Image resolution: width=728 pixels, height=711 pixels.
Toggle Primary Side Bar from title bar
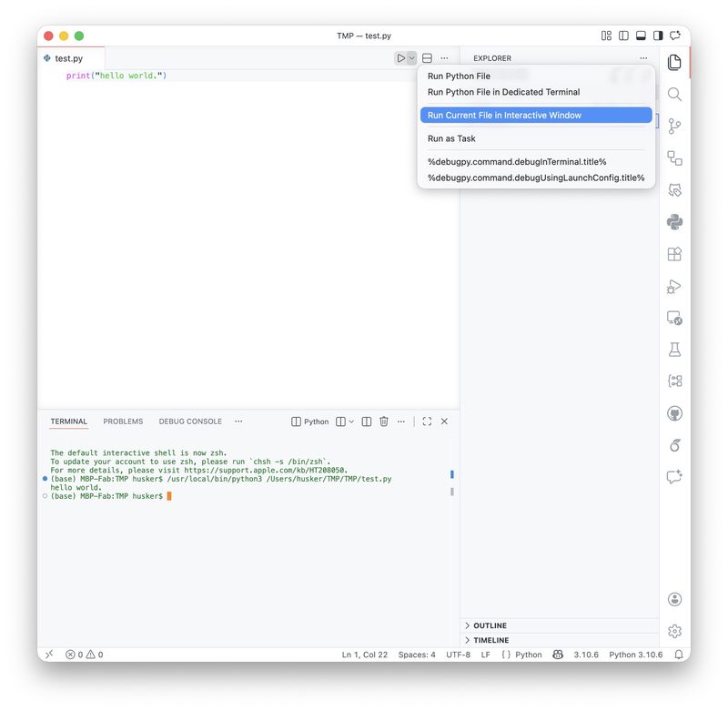pos(623,36)
